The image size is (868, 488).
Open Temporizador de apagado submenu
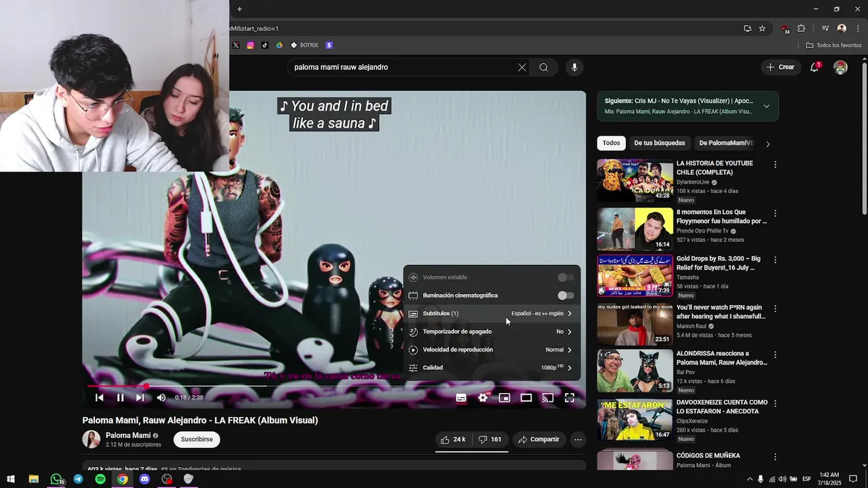point(492,331)
